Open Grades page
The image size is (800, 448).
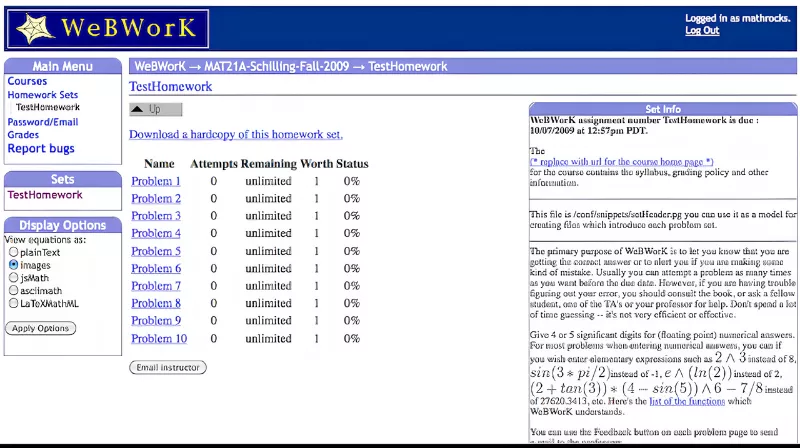click(x=23, y=135)
